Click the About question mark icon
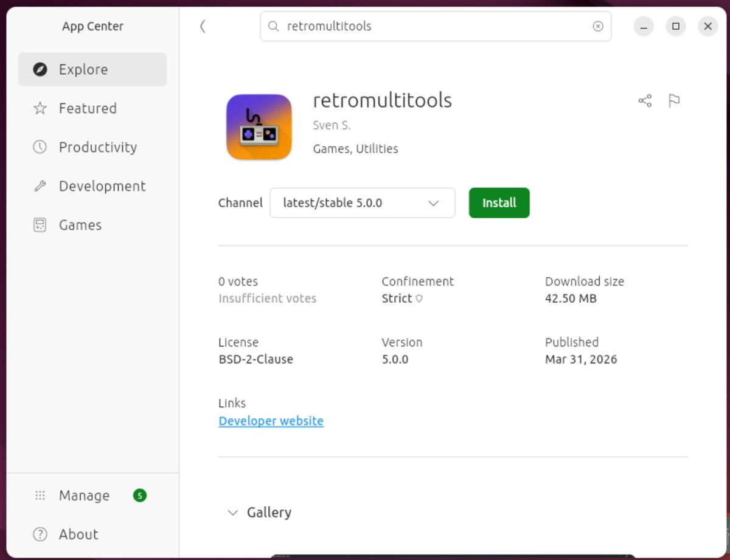The height and width of the screenshot is (560, 730). [40, 534]
